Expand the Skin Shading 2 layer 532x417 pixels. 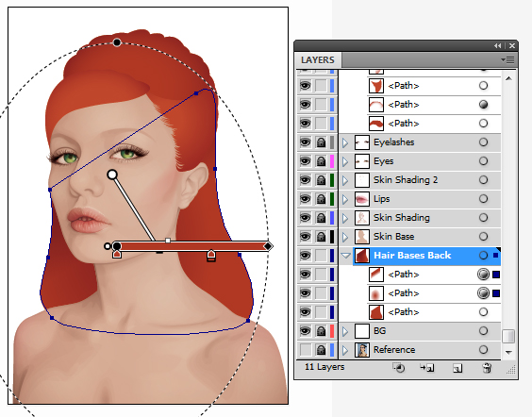tap(345, 180)
